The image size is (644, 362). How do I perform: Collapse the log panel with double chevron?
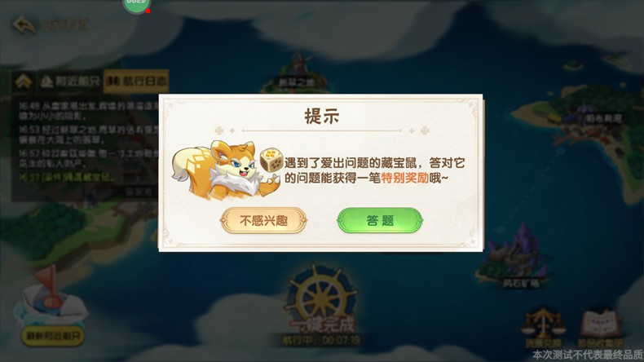(24, 82)
